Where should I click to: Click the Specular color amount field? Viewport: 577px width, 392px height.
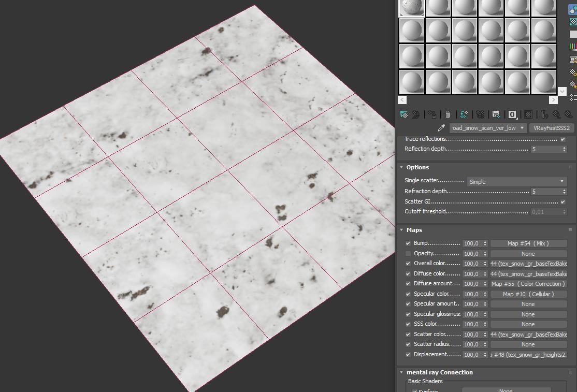click(472, 294)
